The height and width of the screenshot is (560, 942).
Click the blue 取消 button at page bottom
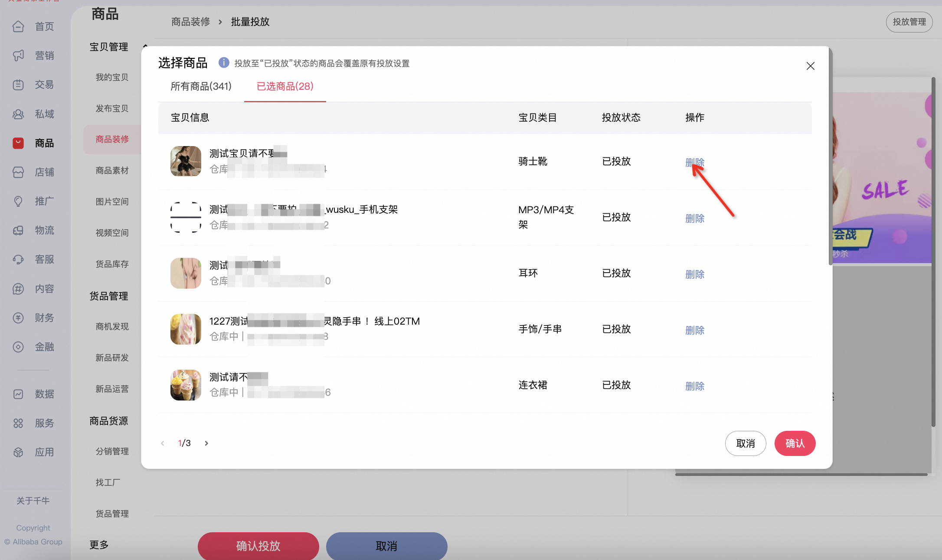(386, 546)
